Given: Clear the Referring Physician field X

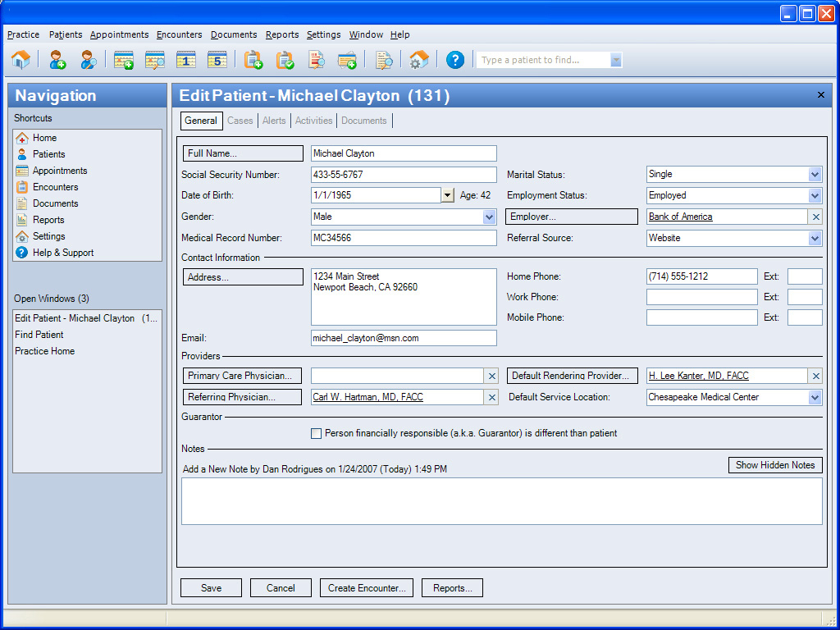Looking at the screenshot, I should pyautogui.click(x=492, y=398).
